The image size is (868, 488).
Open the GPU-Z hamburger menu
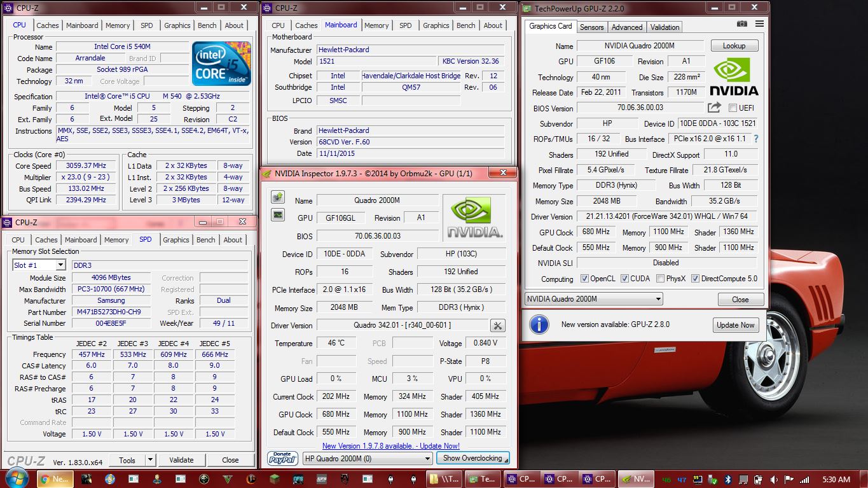pyautogui.click(x=759, y=24)
